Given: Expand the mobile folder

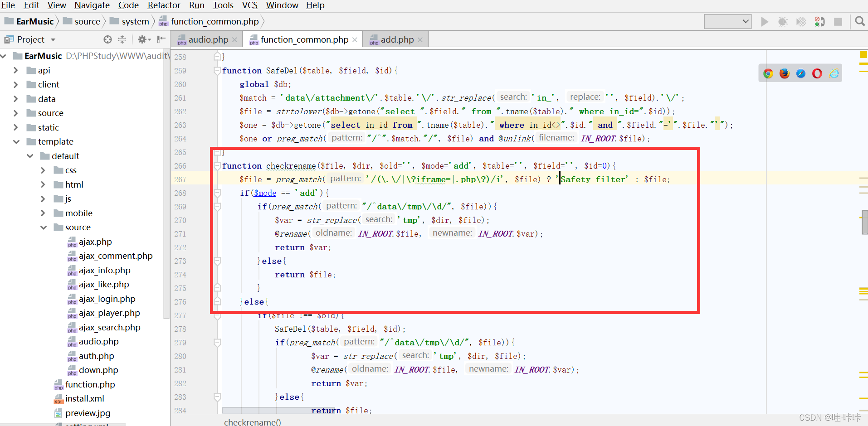Looking at the screenshot, I should pyautogui.click(x=43, y=213).
